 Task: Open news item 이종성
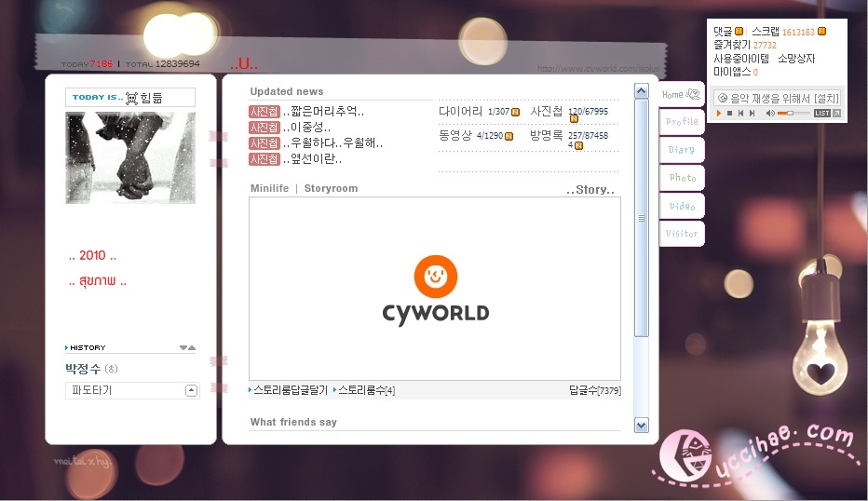pyautogui.click(x=306, y=128)
